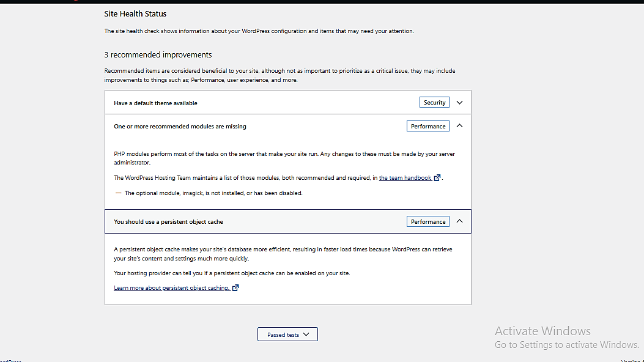Click the chevron inside Passed tests button
The image size is (644, 362).
(306, 334)
